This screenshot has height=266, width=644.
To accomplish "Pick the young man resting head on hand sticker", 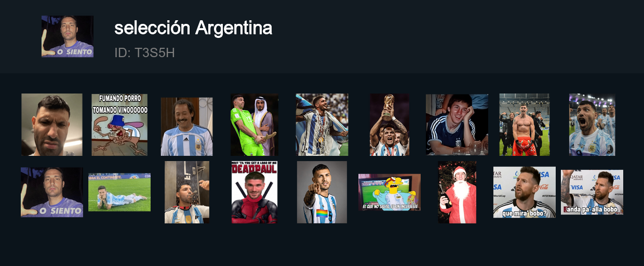I will (457, 125).
